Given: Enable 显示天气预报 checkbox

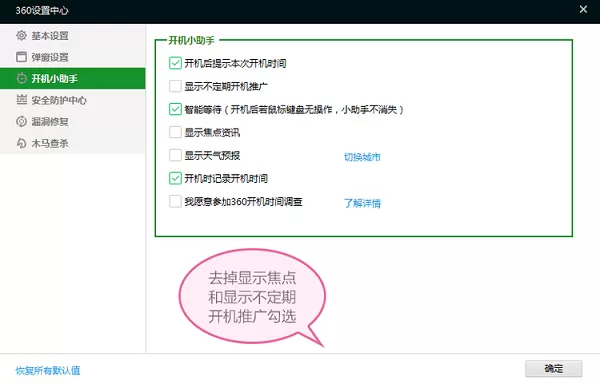Looking at the screenshot, I should coord(175,155).
